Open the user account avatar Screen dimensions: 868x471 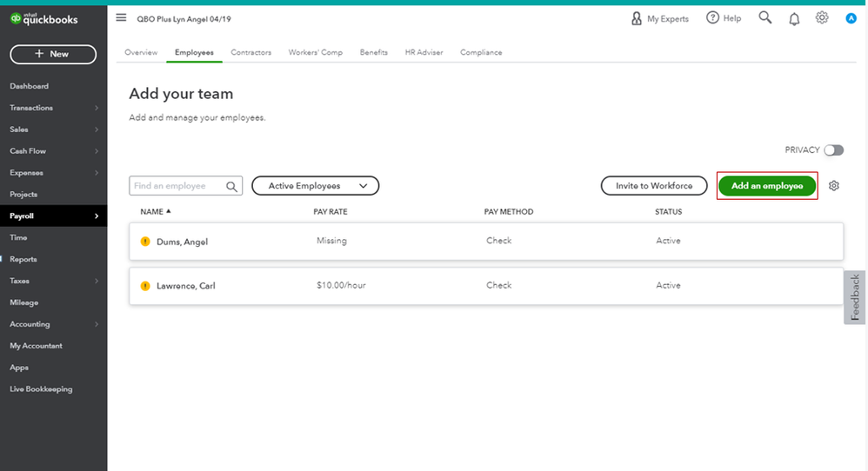(851, 19)
